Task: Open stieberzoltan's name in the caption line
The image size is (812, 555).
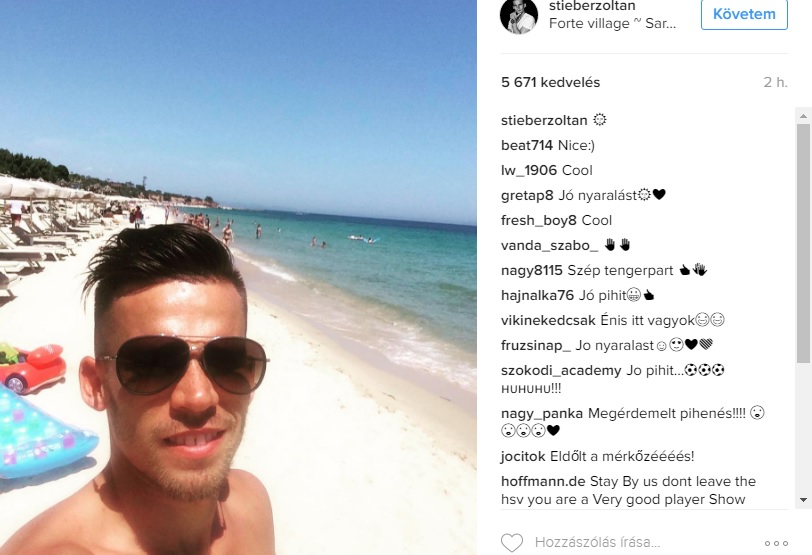Action: (x=544, y=121)
